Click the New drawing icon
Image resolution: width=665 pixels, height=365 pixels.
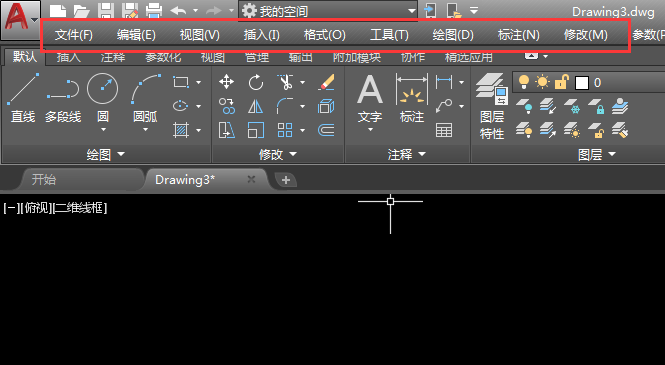58,11
